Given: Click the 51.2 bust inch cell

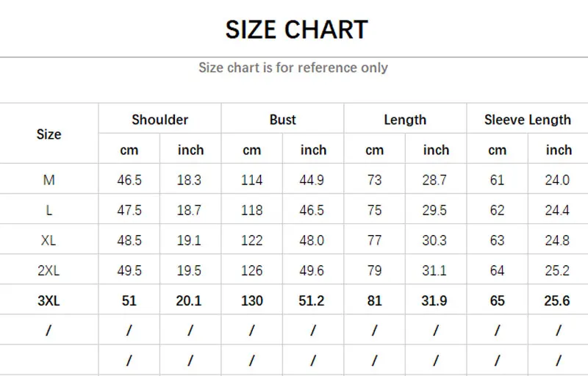Looking at the screenshot, I should [311, 300].
